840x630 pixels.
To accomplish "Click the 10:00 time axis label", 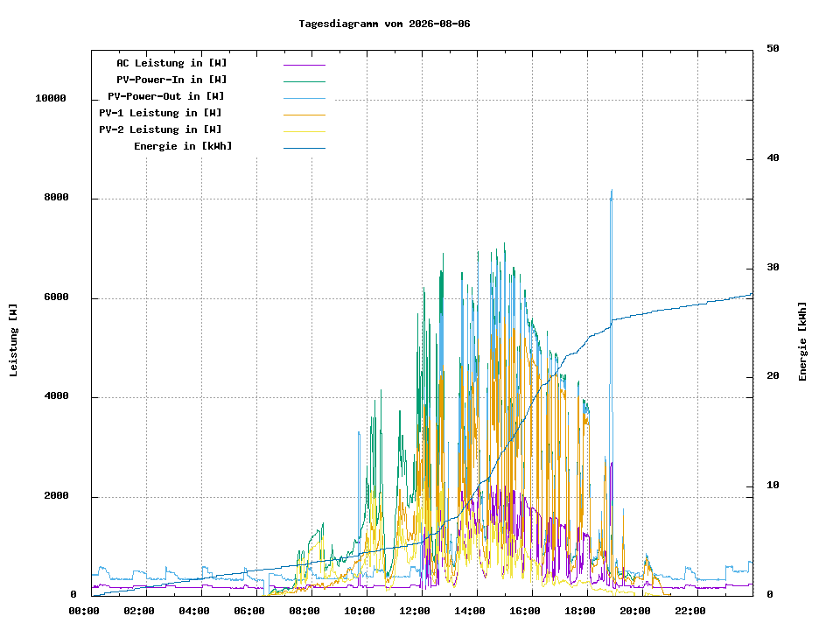I will point(360,612).
